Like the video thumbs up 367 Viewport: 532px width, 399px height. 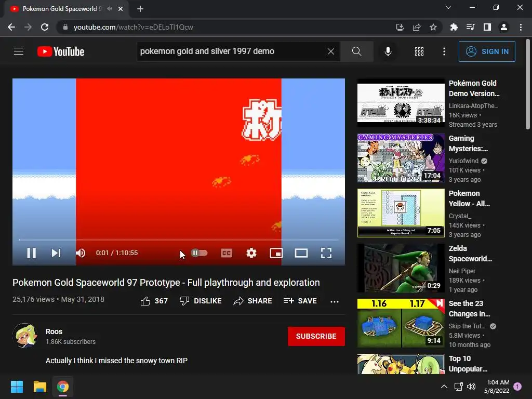154,301
